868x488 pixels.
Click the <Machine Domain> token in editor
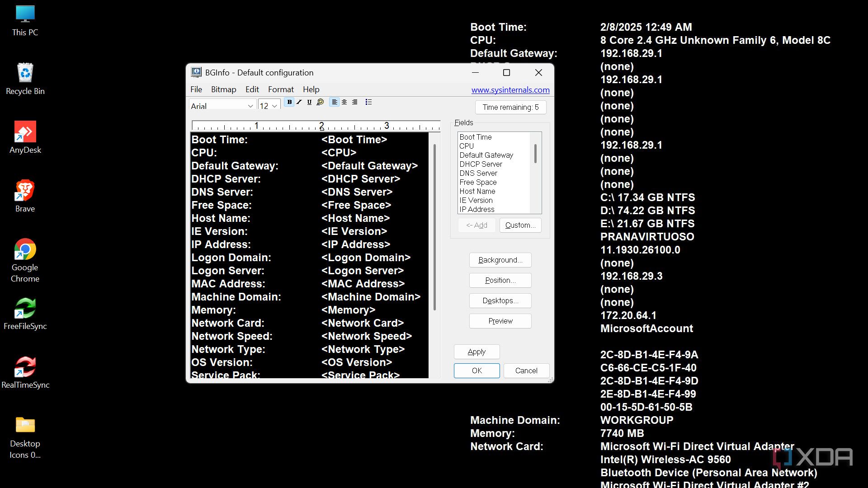tap(371, 297)
